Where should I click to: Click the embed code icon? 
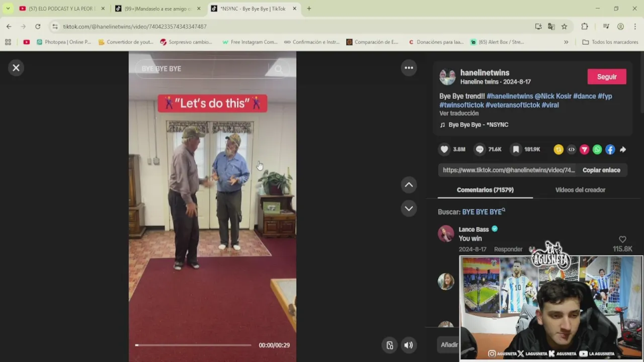click(572, 149)
